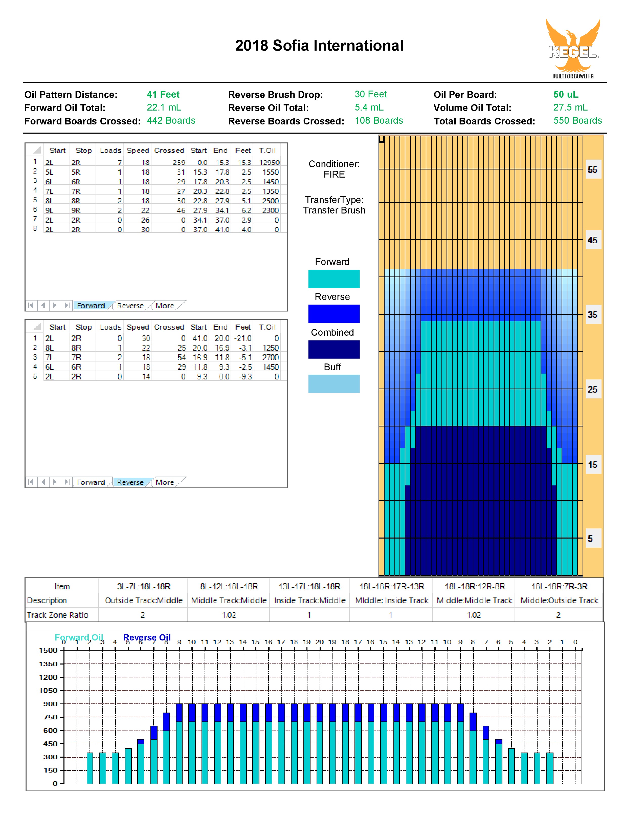Viewport: 644px width, 835px height.
Task: Click the lane graphic corner marker
Action: 382,140
